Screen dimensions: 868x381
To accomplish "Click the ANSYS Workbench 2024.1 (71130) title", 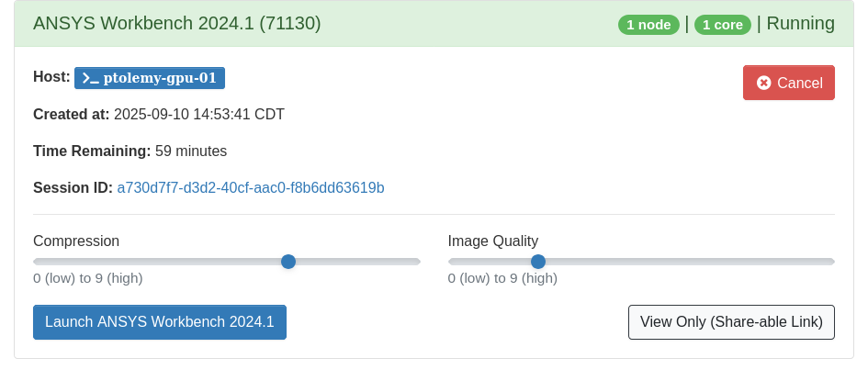I will (177, 24).
